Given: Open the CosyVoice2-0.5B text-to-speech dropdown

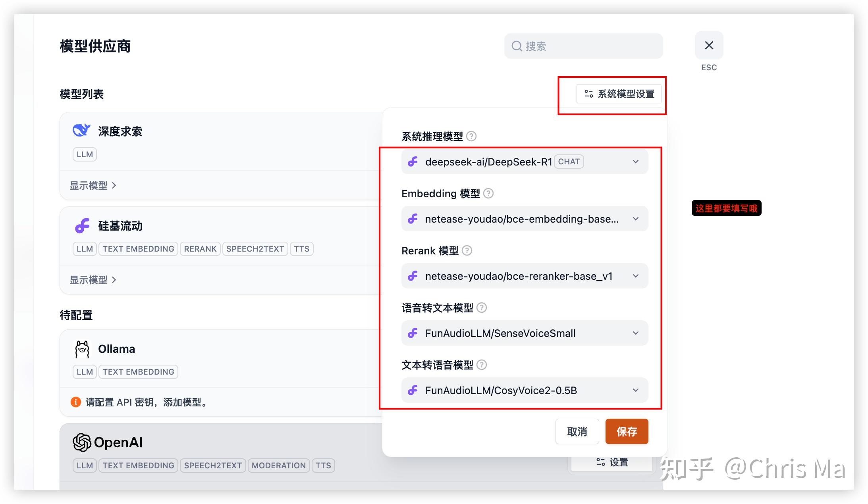Looking at the screenshot, I should pyautogui.click(x=524, y=390).
